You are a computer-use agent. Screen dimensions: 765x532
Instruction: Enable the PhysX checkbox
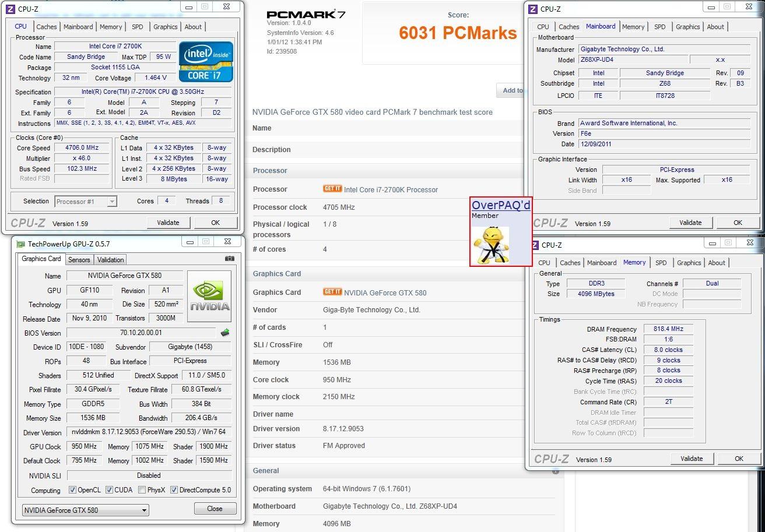point(142,490)
